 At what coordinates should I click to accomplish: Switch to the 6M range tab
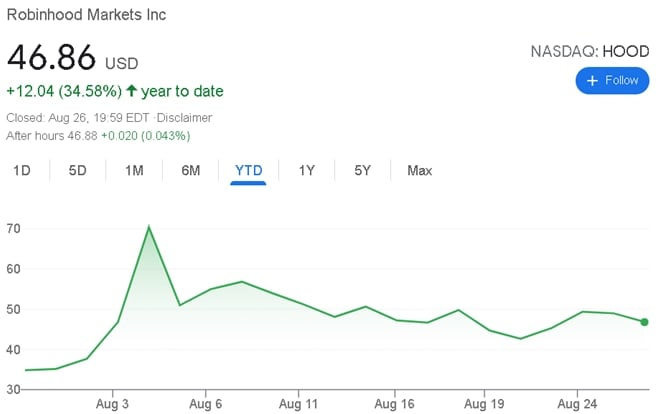191,171
